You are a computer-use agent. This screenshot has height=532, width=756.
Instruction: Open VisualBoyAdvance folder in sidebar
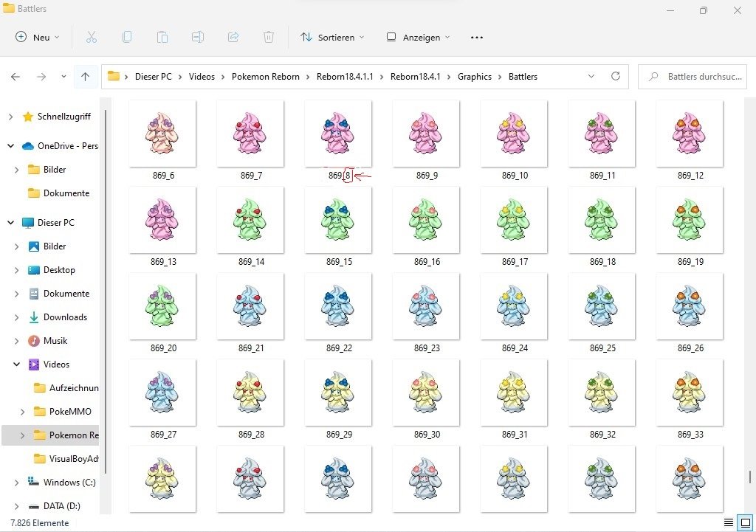coord(66,459)
